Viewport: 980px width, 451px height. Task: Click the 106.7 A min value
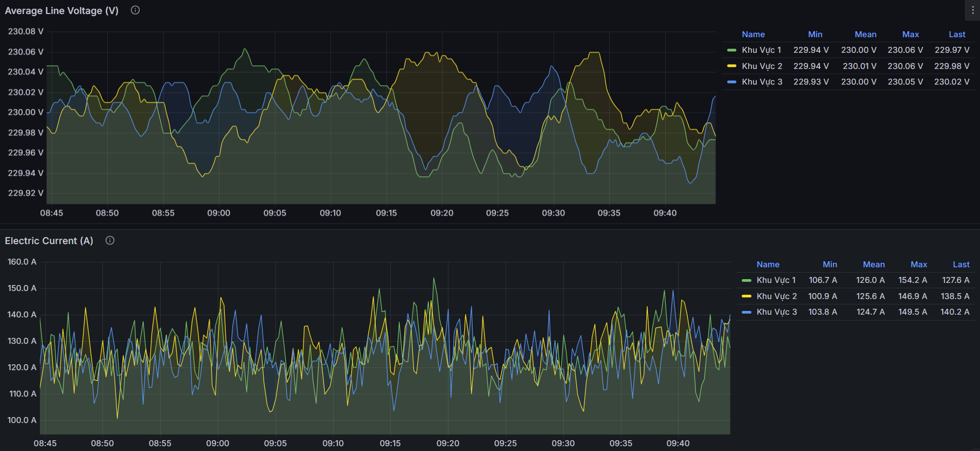pos(823,280)
